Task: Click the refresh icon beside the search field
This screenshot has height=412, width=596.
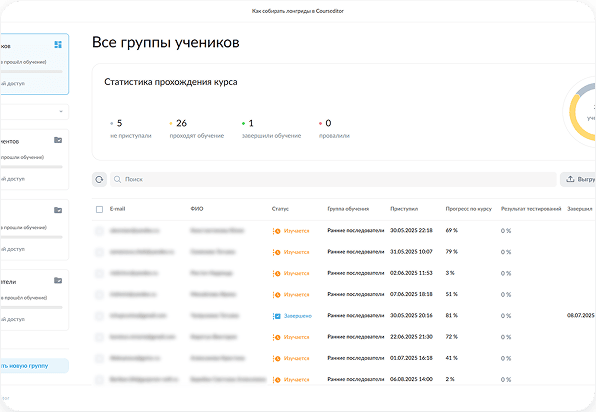Action: (99, 179)
